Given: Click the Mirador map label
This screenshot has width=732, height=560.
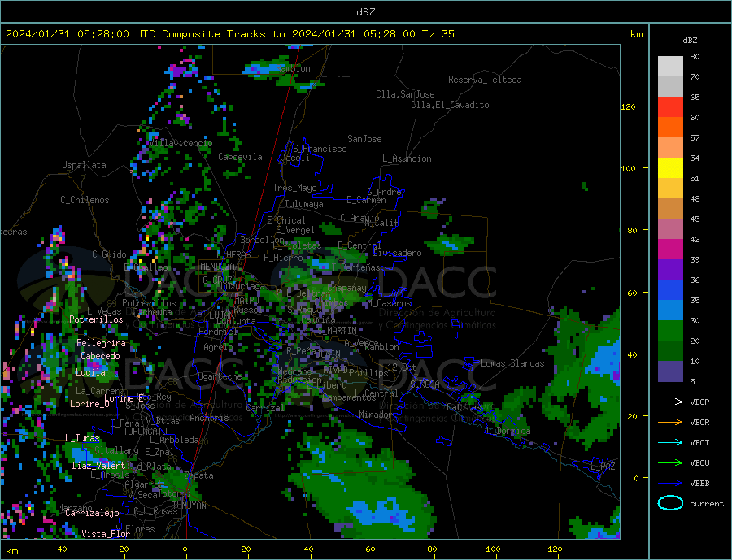Looking at the screenshot, I should (x=375, y=415).
